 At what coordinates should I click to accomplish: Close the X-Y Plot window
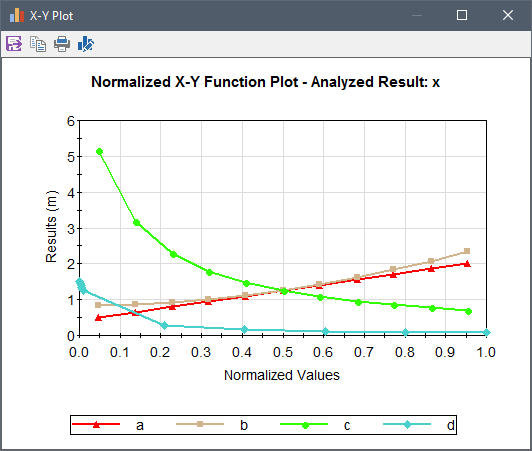click(x=508, y=15)
